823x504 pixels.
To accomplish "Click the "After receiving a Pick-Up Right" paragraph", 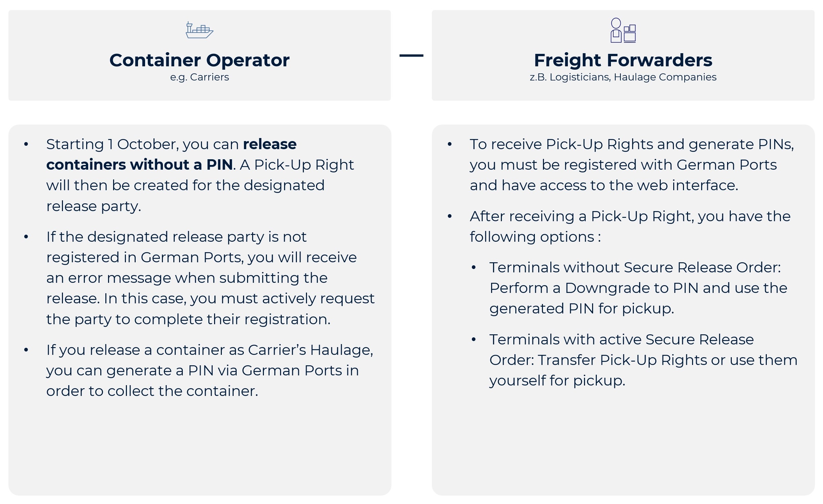I will coord(630,226).
